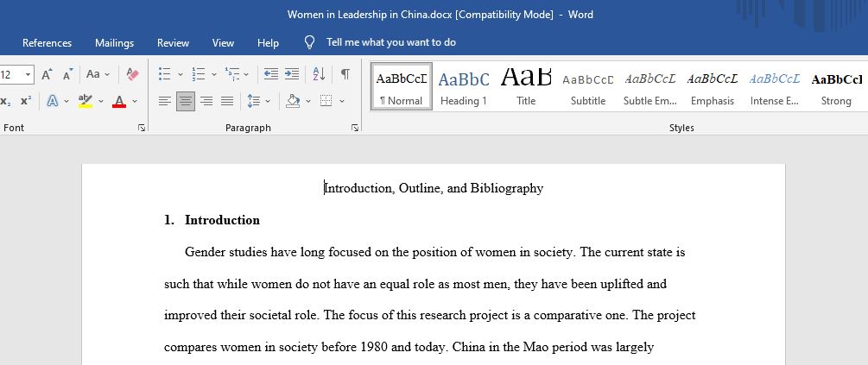The height and width of the screenshot is (365, 868).
Task: Justify paragraph text
Action: pyautogui.click(x=227, y=101)
